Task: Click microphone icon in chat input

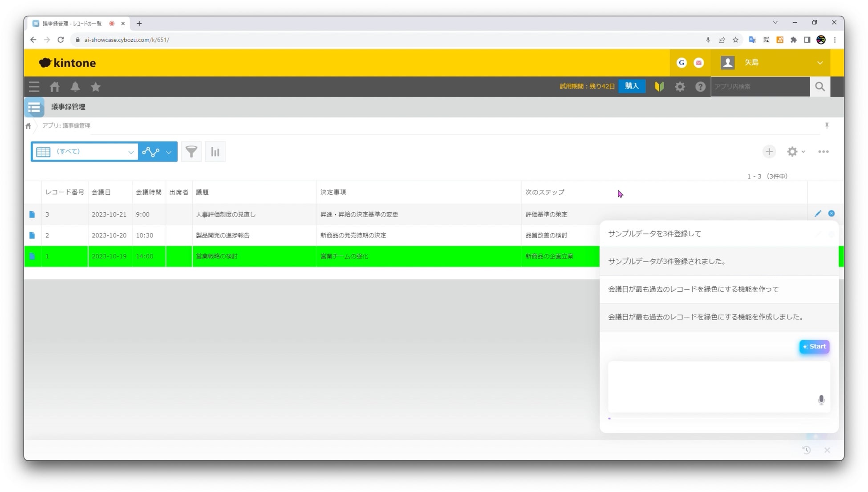Action: tap(821, 399)
